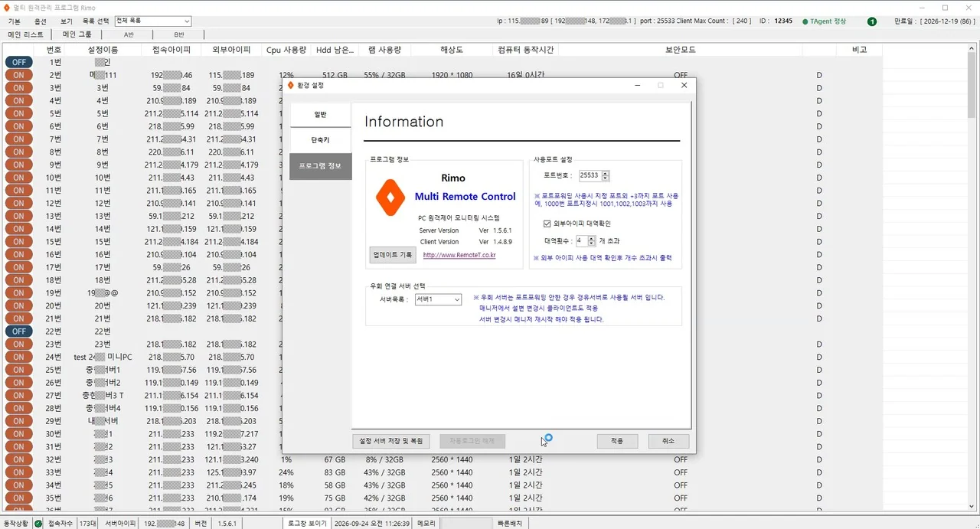980x529 pixels.
Task: Switch to the 메인 그룹 tab
Action: (77, 34)
